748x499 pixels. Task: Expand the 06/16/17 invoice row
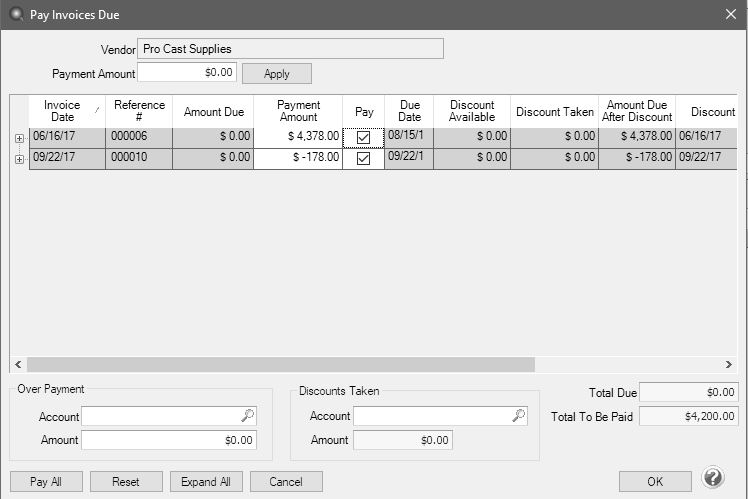tap(19, 138)
